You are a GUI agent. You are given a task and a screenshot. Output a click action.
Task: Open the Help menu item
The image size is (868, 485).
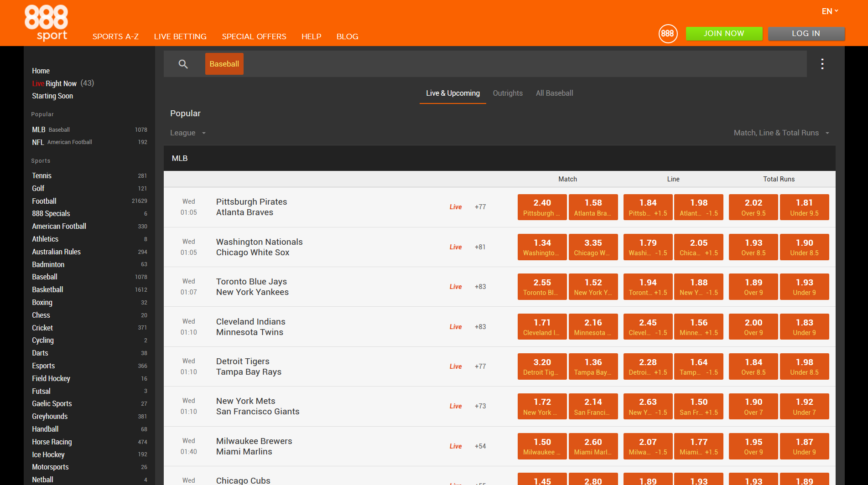pos(312,36)
